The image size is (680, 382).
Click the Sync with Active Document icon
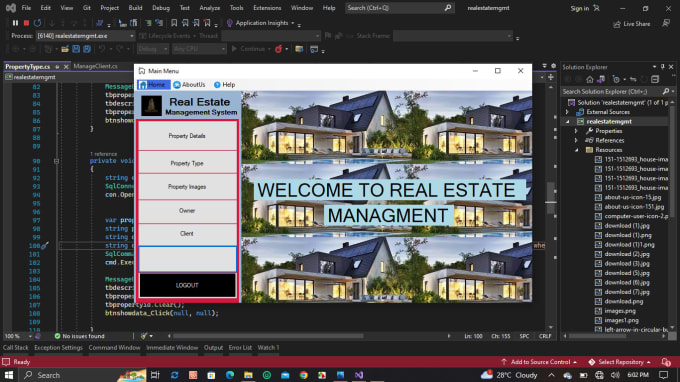pos(633,79)
